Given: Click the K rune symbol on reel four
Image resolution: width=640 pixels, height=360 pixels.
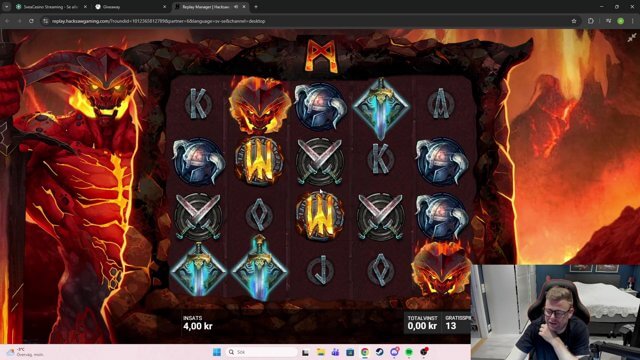Looking at the screenshot, I should (380, 160).
